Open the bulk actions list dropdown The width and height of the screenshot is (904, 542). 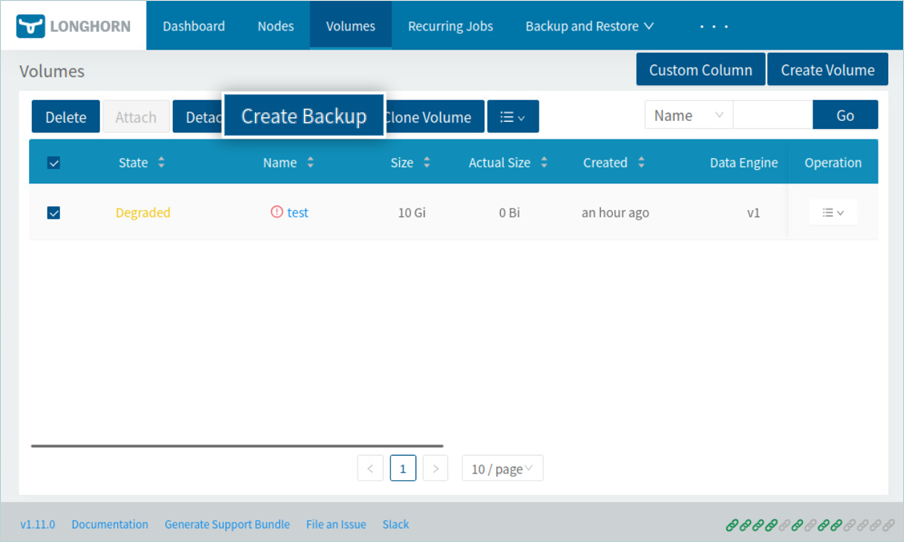[x=512, y=117]
